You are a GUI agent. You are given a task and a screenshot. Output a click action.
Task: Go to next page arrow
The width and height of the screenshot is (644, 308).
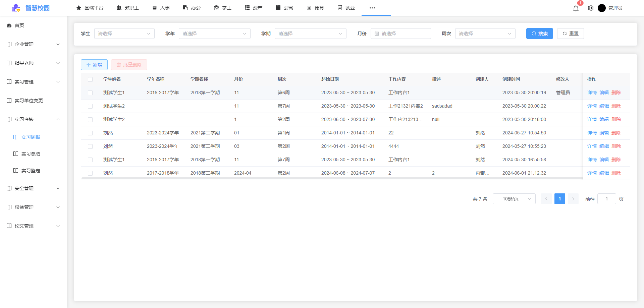573,199
